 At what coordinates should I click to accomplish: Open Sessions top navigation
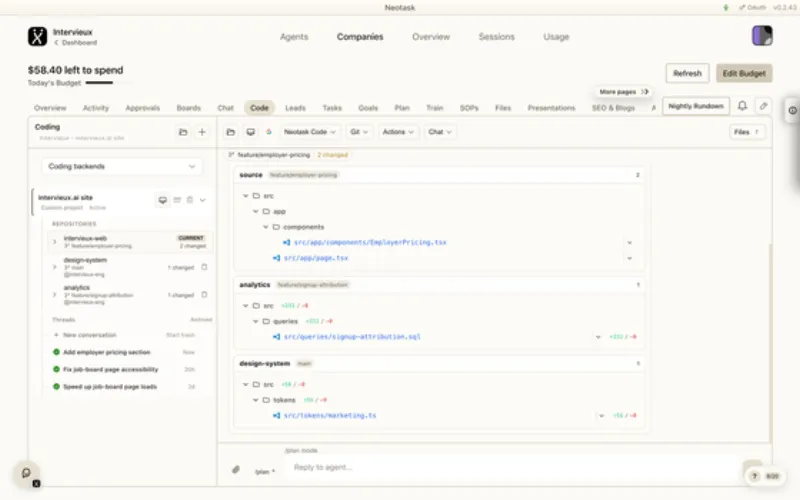496,37
